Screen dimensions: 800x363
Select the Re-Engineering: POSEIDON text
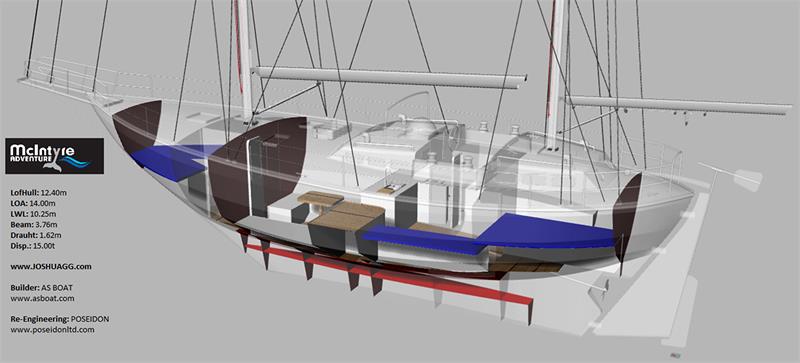point(60,319)
